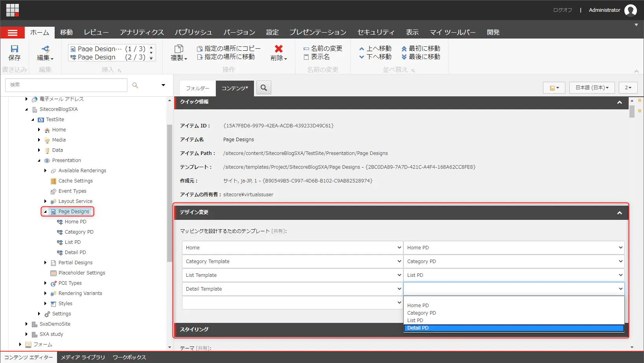The image size is (644, 363).
Task: Click the Save floppy disk icon
Action: tap(15, 49)
